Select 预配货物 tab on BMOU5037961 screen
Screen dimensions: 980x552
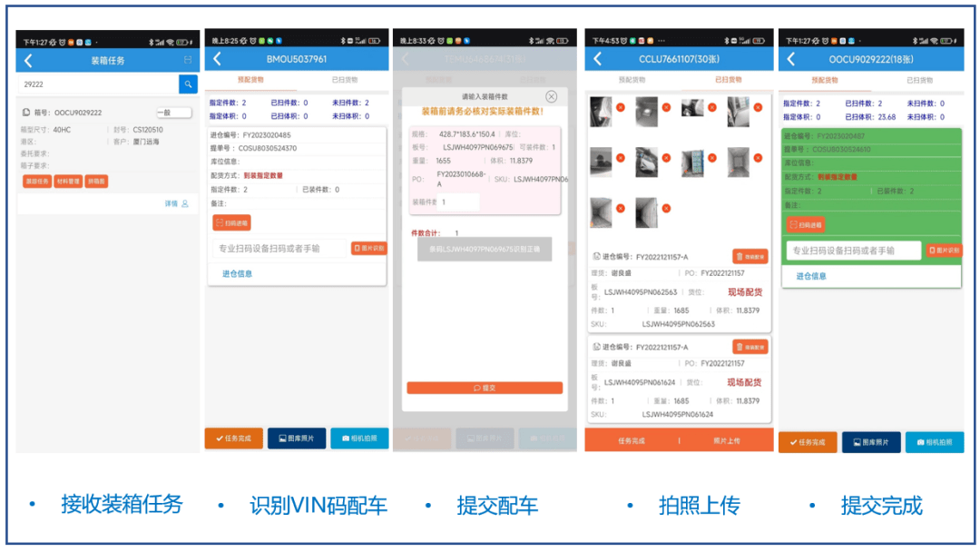[250, 80]
